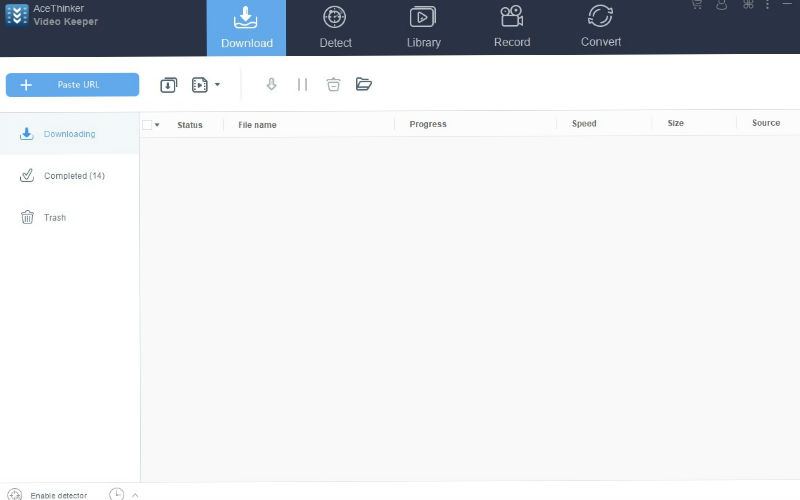Select the Downloading sidebar item

(69, 134)
